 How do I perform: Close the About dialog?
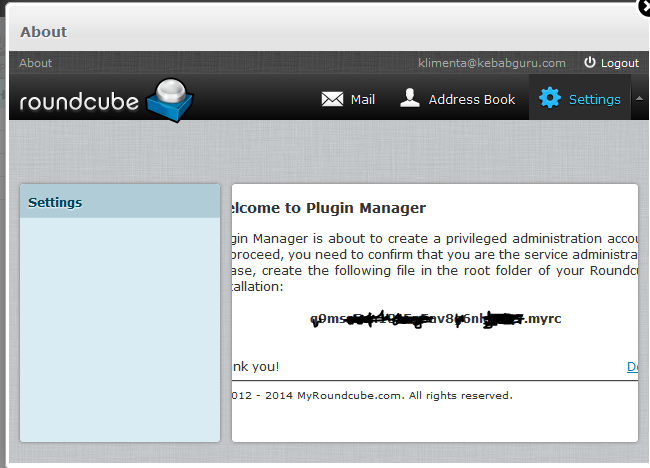click(645, 7)
